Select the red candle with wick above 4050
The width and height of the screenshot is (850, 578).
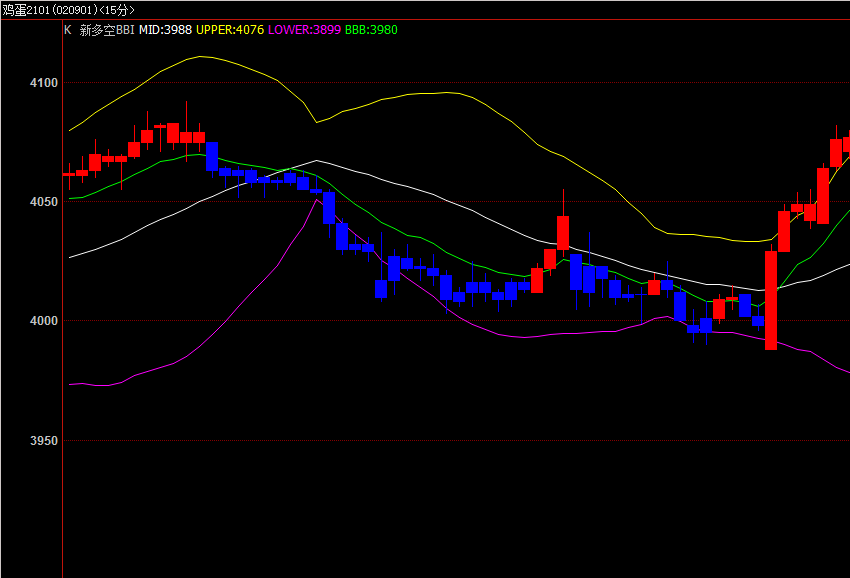coord(563,233)
